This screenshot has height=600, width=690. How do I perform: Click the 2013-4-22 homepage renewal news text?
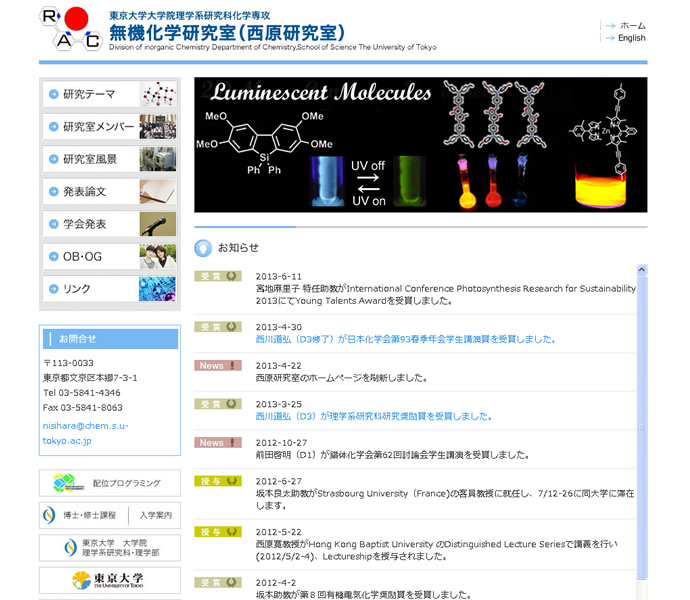click(x=341, y=378)
